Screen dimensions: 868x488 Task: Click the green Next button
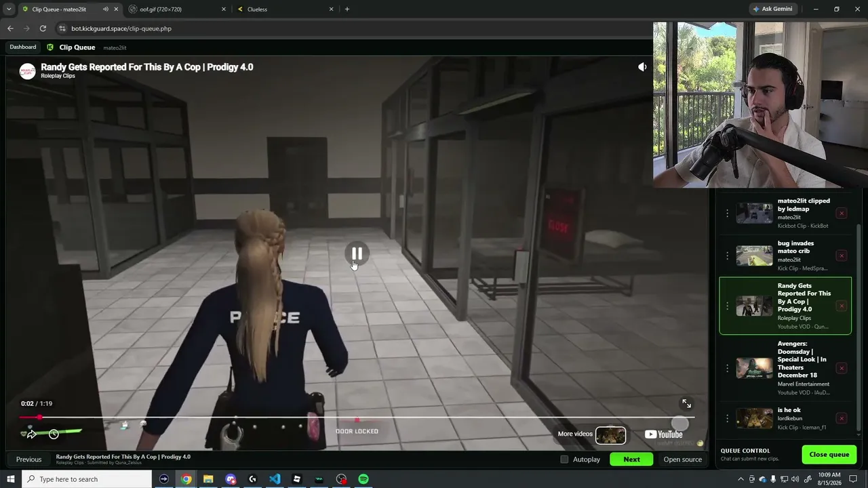(631, 460)
